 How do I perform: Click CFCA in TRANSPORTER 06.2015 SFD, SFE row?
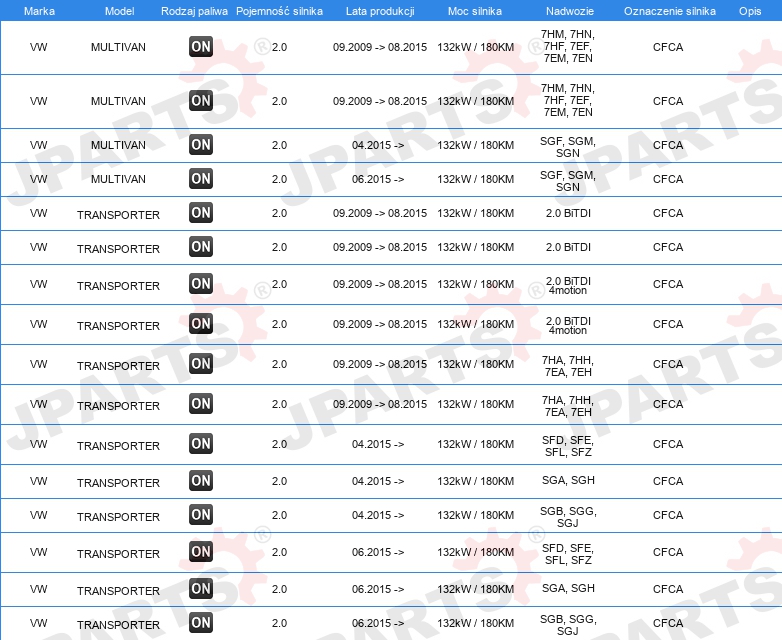[668, 552]
